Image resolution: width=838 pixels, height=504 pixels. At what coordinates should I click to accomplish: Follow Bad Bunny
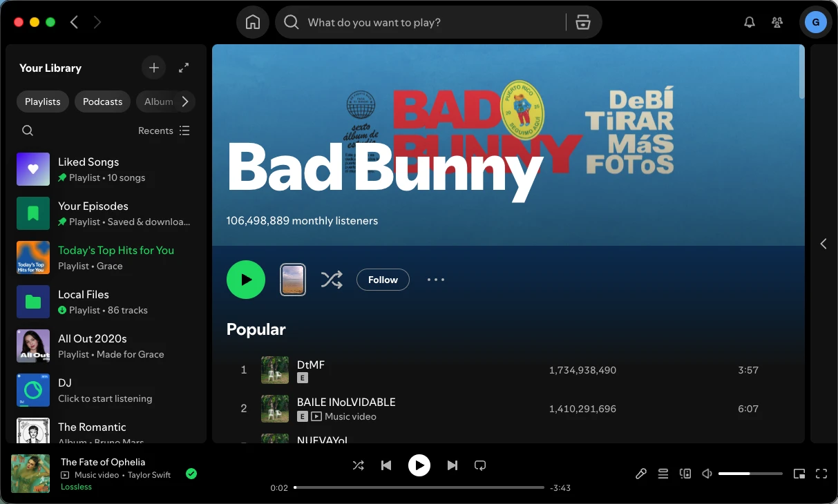click(x=383, y=280)
